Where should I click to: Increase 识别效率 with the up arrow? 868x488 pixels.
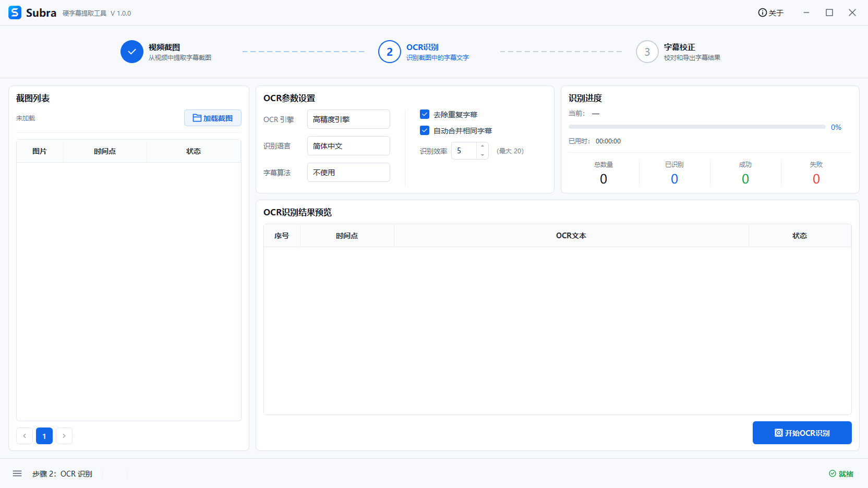coord(483,146)
